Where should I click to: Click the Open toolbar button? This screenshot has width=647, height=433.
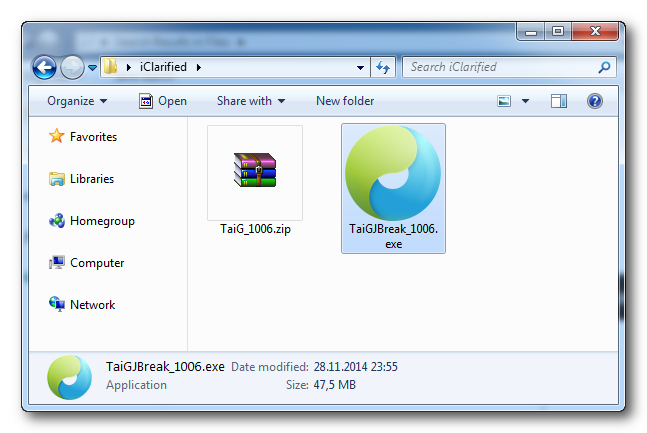163,101
